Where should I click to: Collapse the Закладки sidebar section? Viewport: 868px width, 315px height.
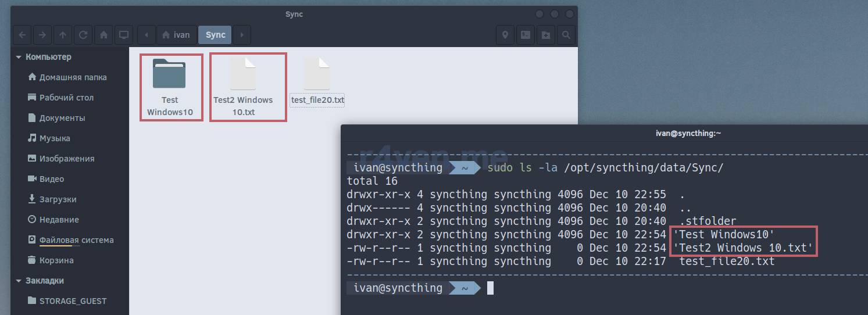19,281
